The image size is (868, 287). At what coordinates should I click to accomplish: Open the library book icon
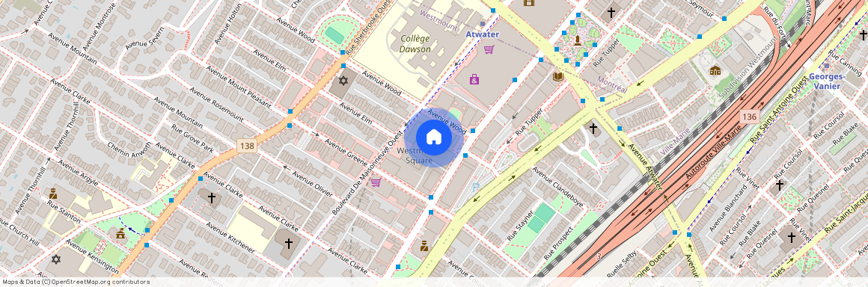pos(558,76)
